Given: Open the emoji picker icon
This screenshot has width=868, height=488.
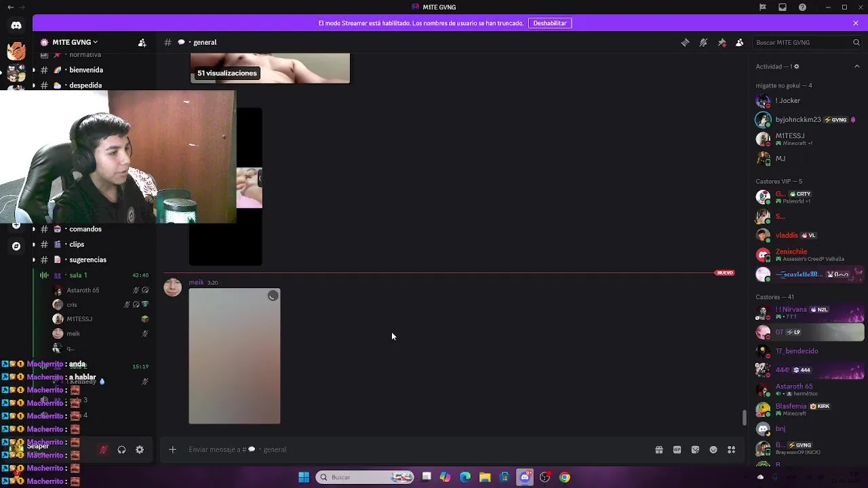Looking at the screenshot, I should (713, 449).
